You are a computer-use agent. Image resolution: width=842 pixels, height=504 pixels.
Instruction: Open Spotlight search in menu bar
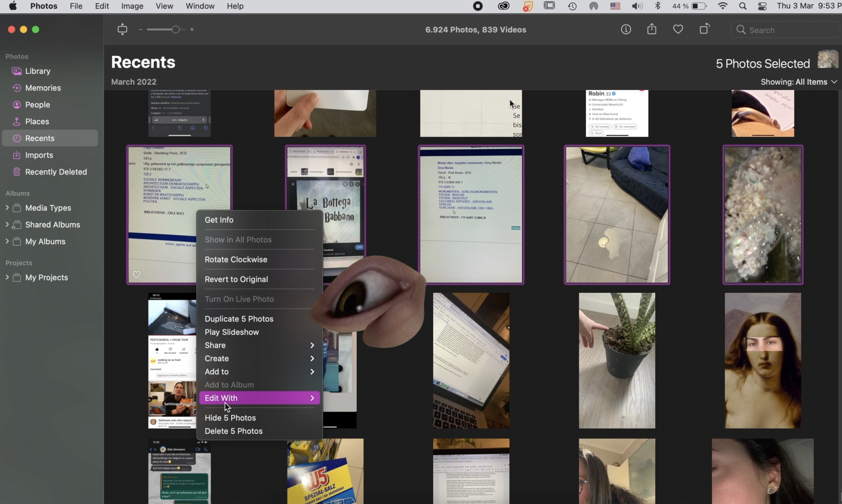pos(742,6)
